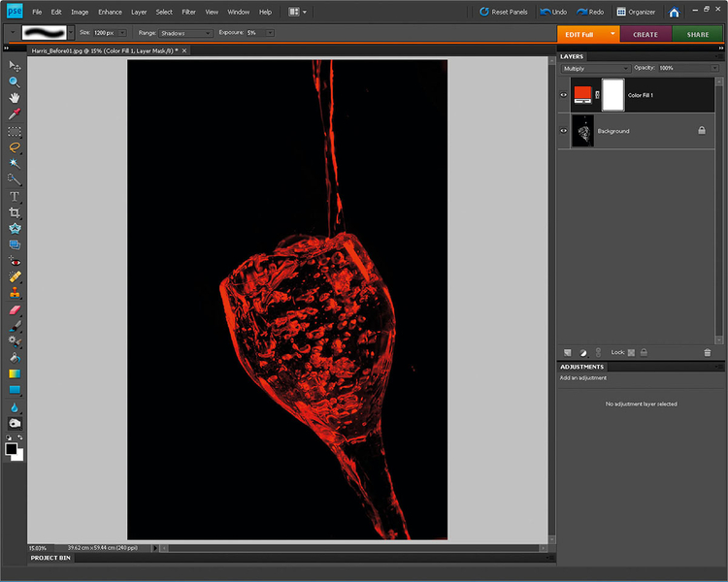Image resolution: width=728 pixels, height=582 pixels.
Task: Open the Range Shadows dropdown
Action: [x=185, y=33]
